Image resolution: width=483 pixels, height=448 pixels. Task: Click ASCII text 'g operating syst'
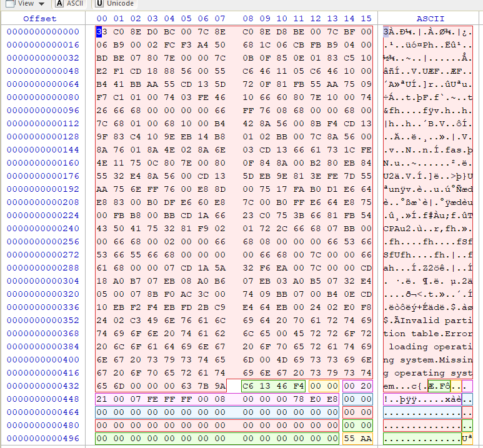[428, 373]
